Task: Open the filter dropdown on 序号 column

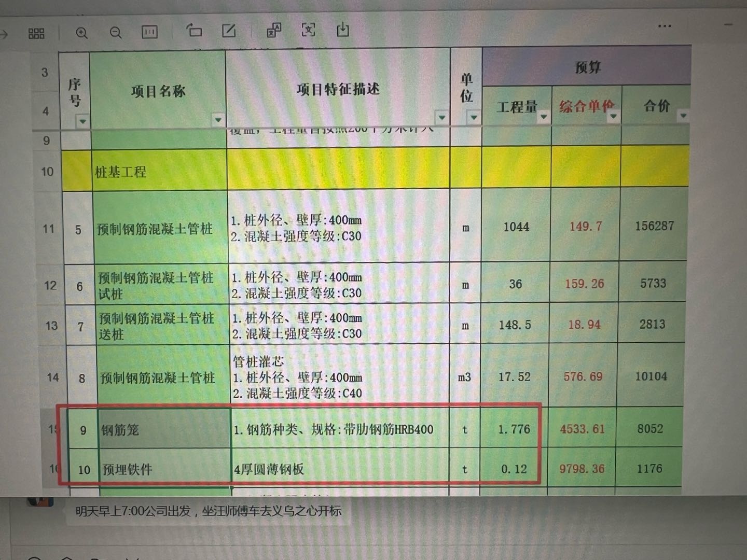Action: point(84,120)
